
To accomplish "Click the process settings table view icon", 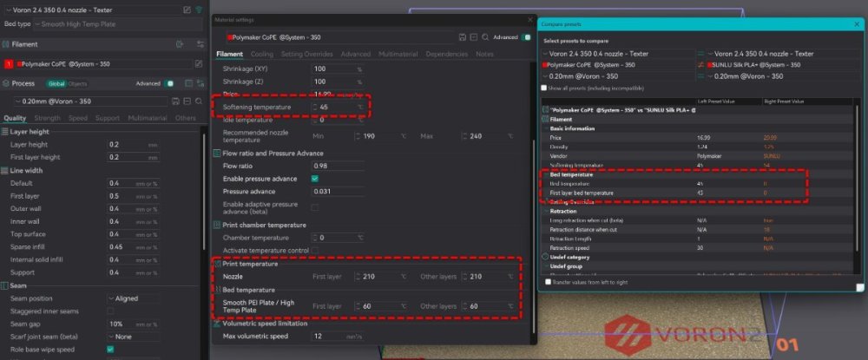I will click(188, 83).
